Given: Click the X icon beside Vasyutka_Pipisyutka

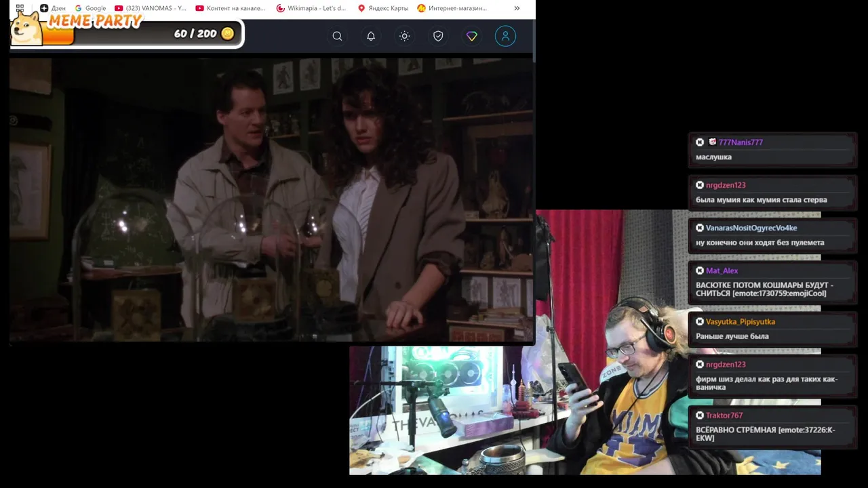Looking at the screenshot, I should point(700,322).
